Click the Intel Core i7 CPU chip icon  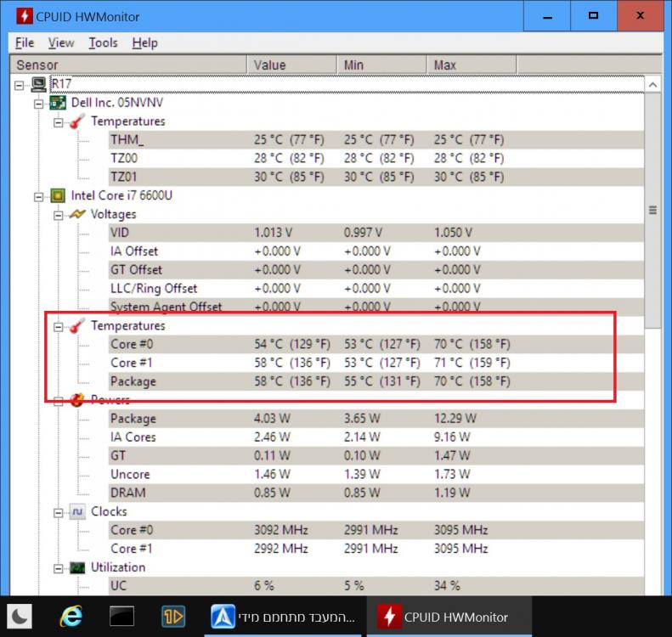tap(58, 195)
